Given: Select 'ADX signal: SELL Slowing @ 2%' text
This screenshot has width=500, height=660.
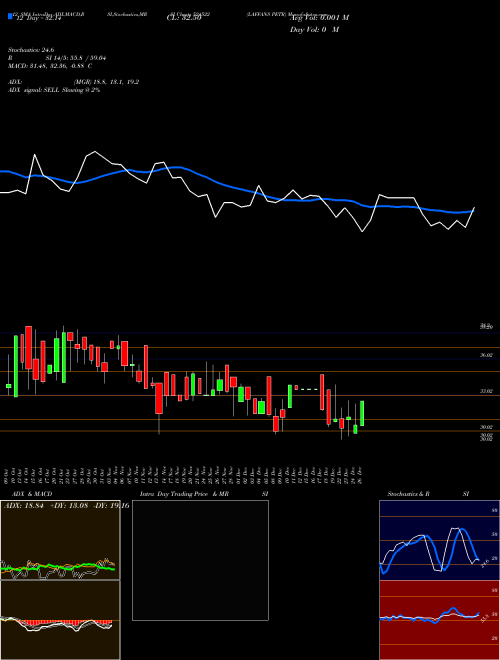Looking at the screenshot, I should tap(54, 90).
